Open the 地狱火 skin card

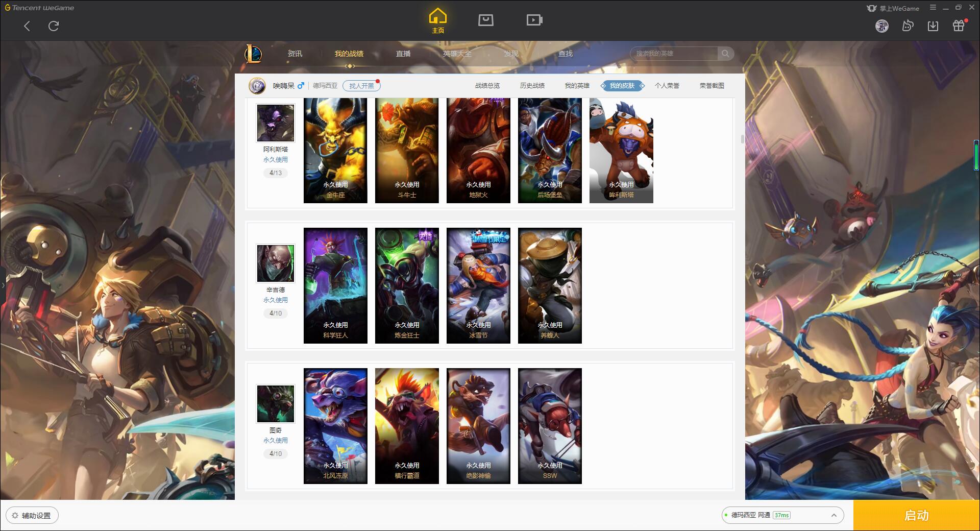pyautogui.click(x=478, y=151)
